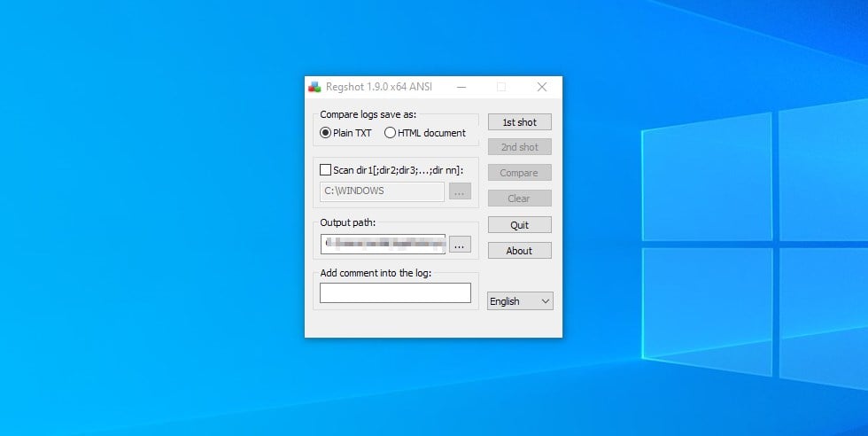This screenshot has height=436, width=868.
Task: Click the Regshot 1.9.0 x64 ANSI title
Action: coord(379,87)
